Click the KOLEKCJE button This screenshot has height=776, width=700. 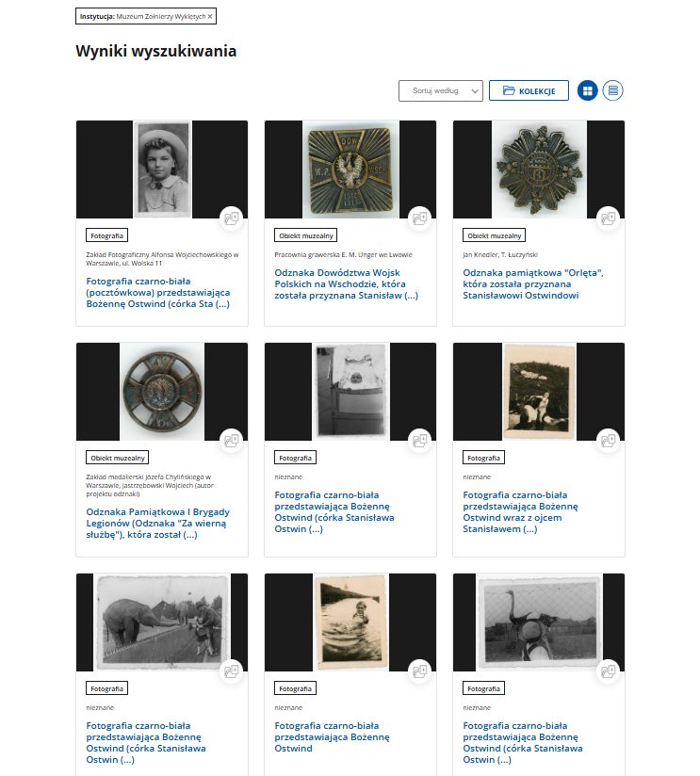529,90
